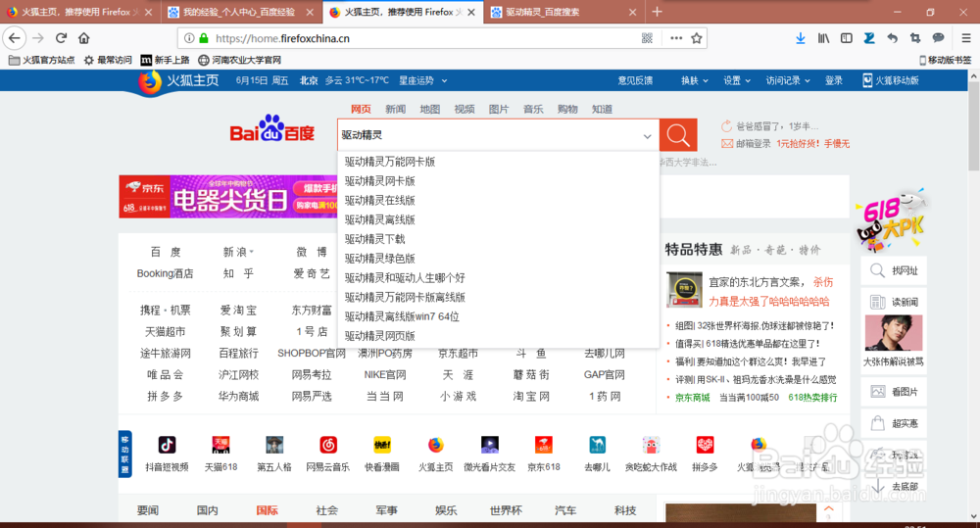This screenshot has width=980, height=528.
Task: Open a new browser tab
Action: [x=657, y=11]
